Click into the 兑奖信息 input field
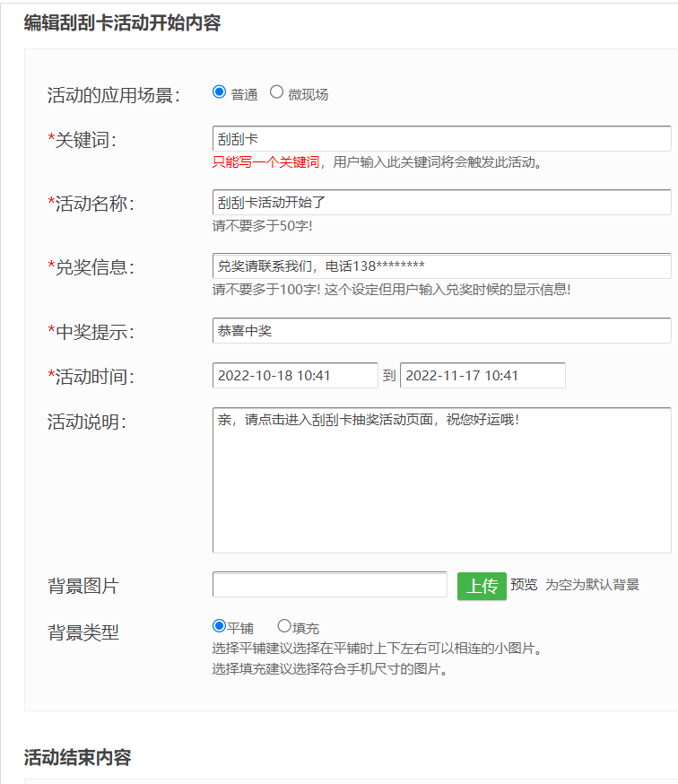The width and height of the screenshot is (678, 784). (x=441, y=266)
